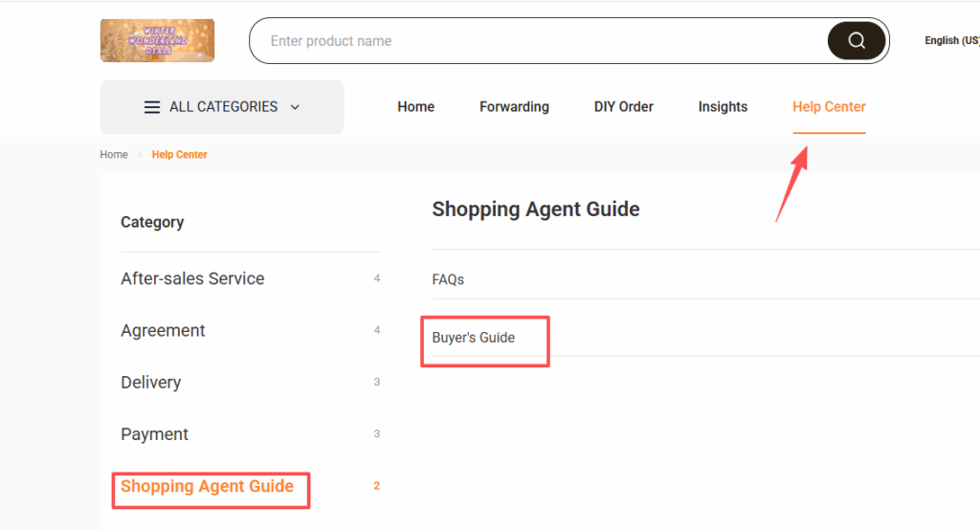Click the Home breadcrumb link

coord(114,154)
